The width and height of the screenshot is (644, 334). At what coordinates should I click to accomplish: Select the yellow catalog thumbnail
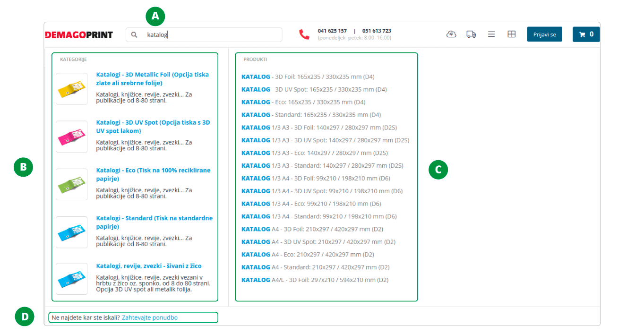click(71, 89)
